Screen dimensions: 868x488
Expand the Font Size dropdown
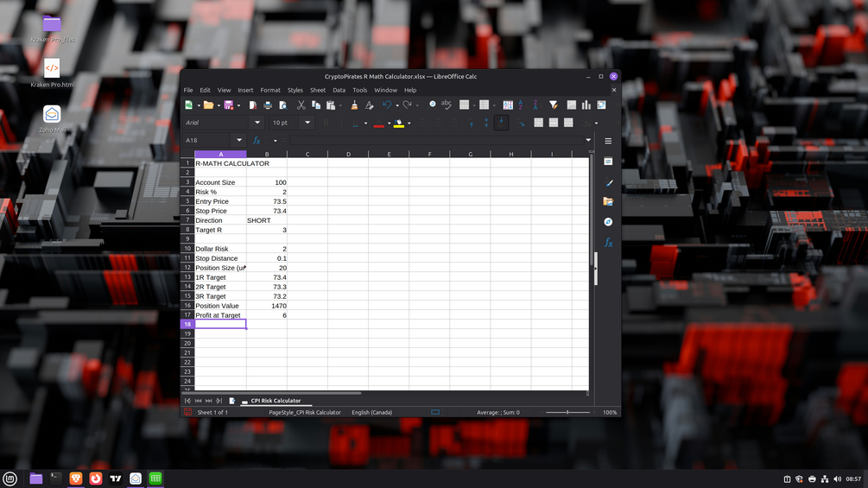pos(307,123)
